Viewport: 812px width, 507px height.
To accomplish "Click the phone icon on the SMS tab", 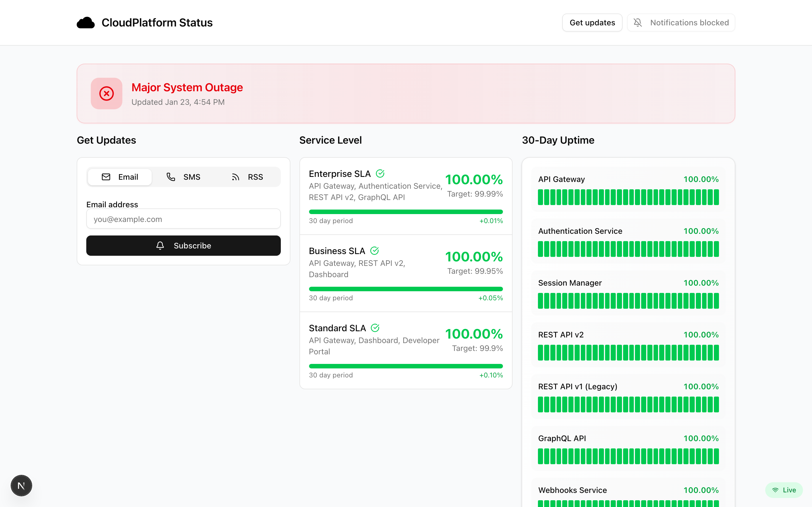I will click(171, 177).
